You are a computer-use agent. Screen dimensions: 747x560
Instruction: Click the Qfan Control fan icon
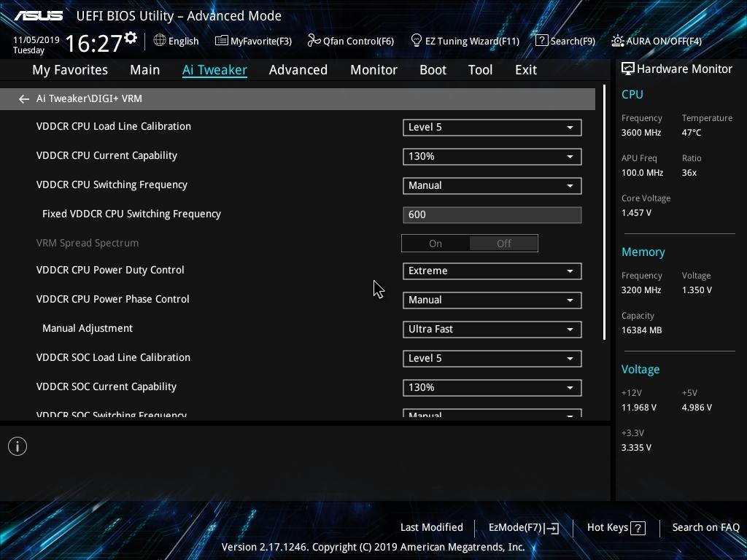point(314,41)
